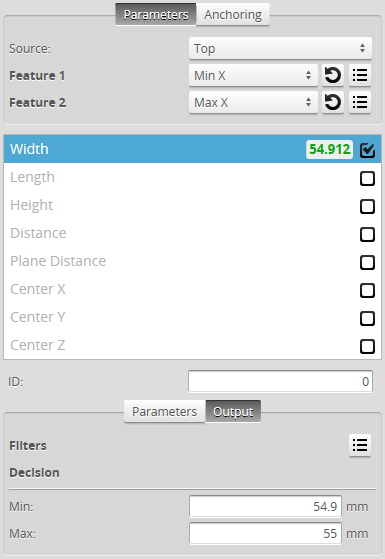This screenshot has height=559, width=385.
Task: Enable the Height measurement checkbox
Action: click(367, 206)
